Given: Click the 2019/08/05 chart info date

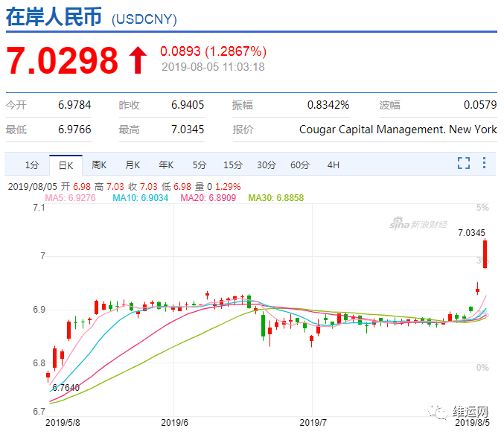Looking at the screenshot, I should 33,186.
